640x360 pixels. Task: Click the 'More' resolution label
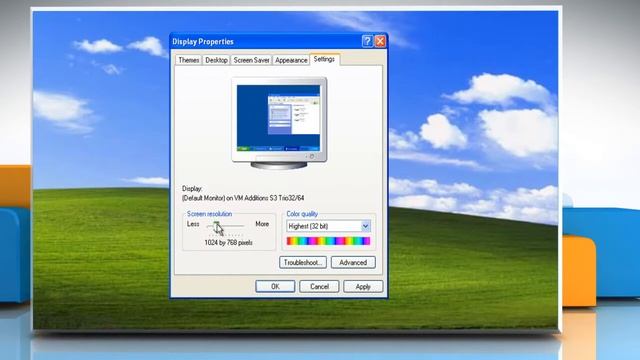pyautogui.click(x=262, y=224)
